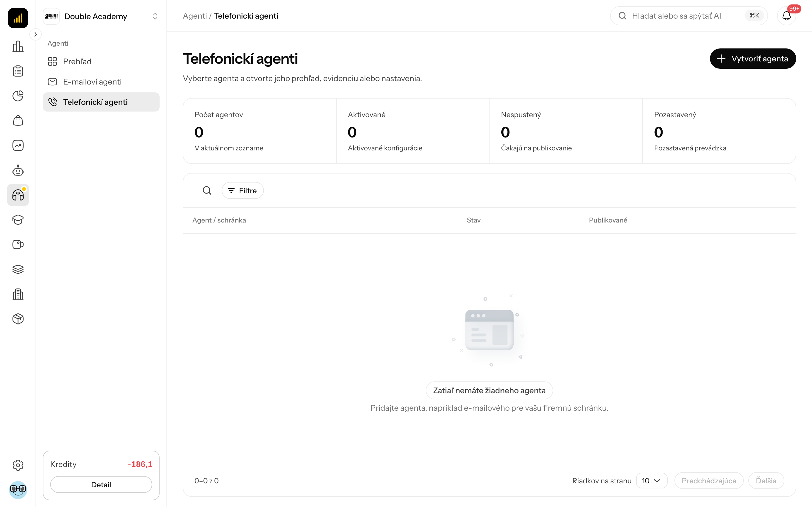Open the Kredity Detail button

(x=101, y=484)
